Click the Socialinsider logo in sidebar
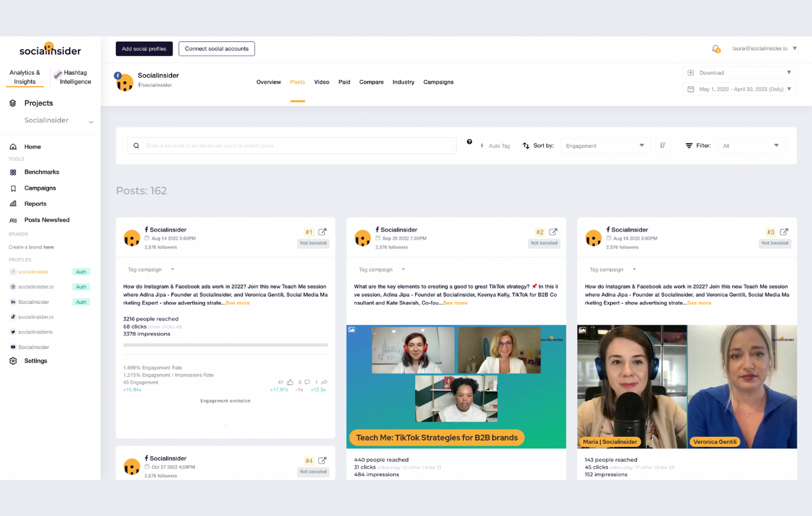 [50, 50]
